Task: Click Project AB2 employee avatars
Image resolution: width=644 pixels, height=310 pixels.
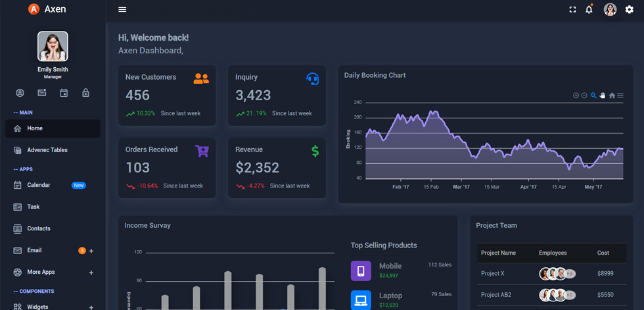Action: point(557,295)
